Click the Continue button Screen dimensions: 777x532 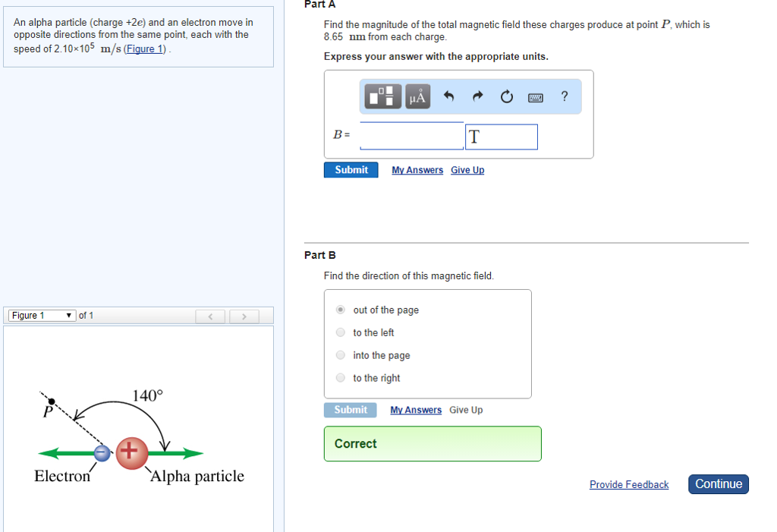point(718,483)
